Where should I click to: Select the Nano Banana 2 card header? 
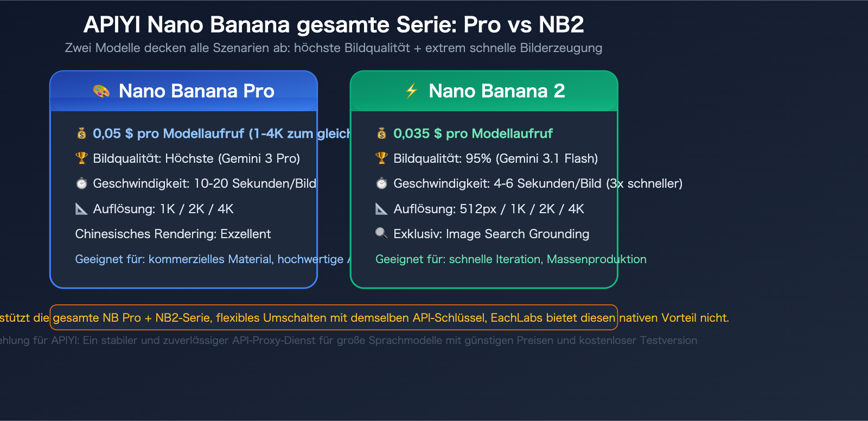click(484, 91)
